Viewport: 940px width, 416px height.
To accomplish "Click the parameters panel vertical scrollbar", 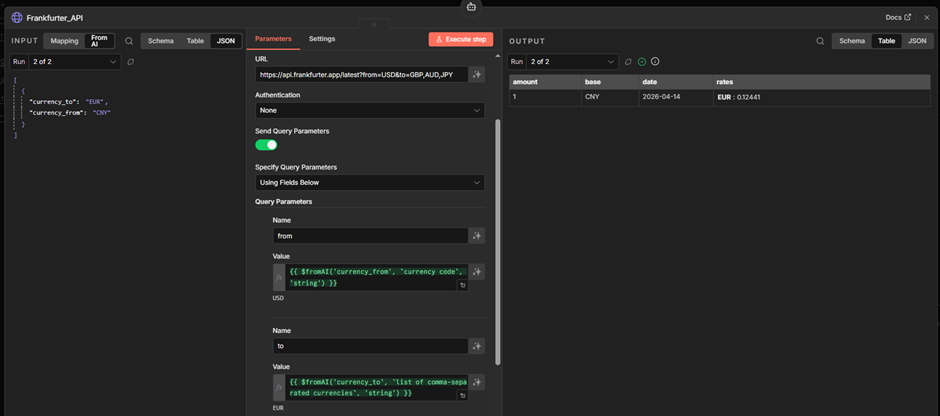I will click(x=498, y=242).
